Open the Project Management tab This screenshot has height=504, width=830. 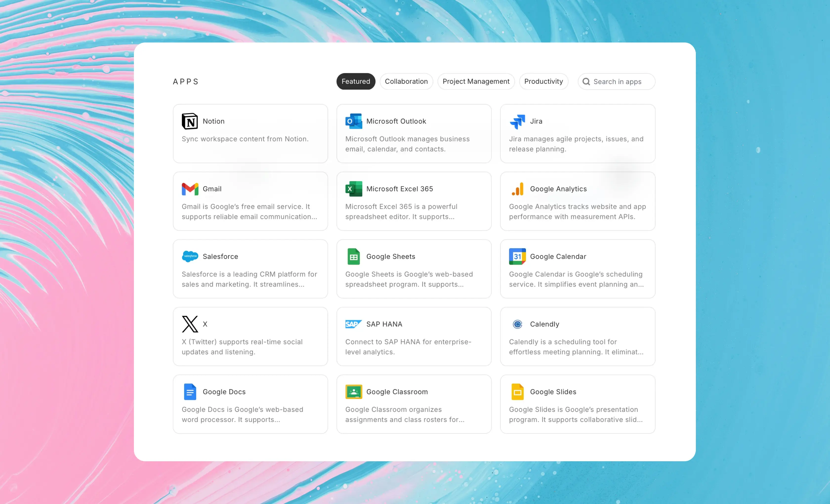(x=476, y=82)
